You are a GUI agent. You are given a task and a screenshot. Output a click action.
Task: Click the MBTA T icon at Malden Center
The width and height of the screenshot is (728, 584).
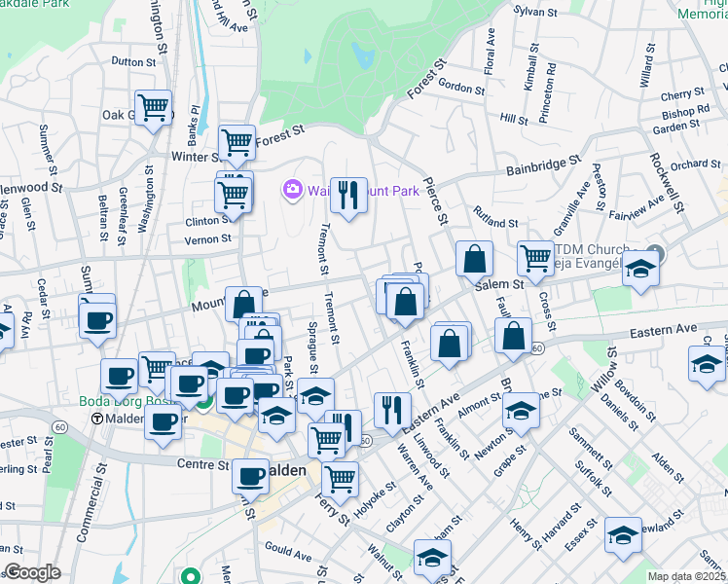(97, 419)
